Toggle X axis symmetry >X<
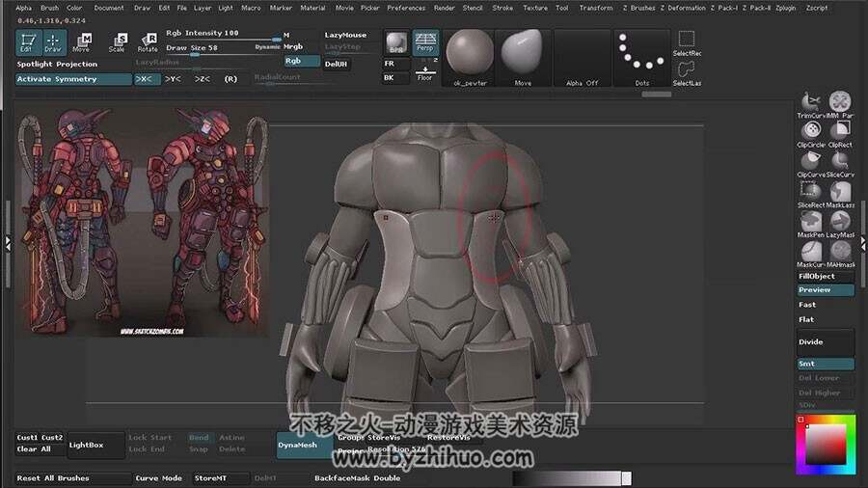This screenshot has height=488, width=868. pos(148,79)
